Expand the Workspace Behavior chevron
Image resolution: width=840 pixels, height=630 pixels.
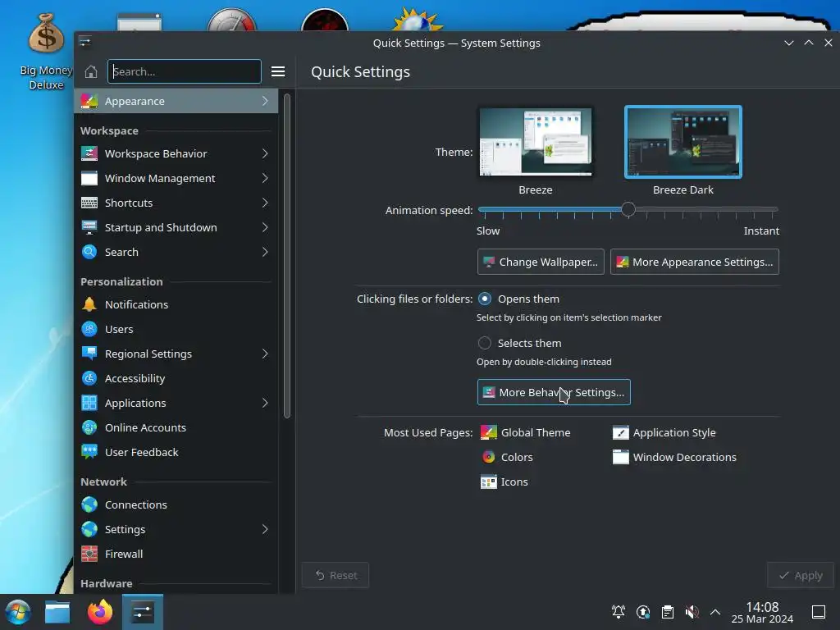point(265,153)
